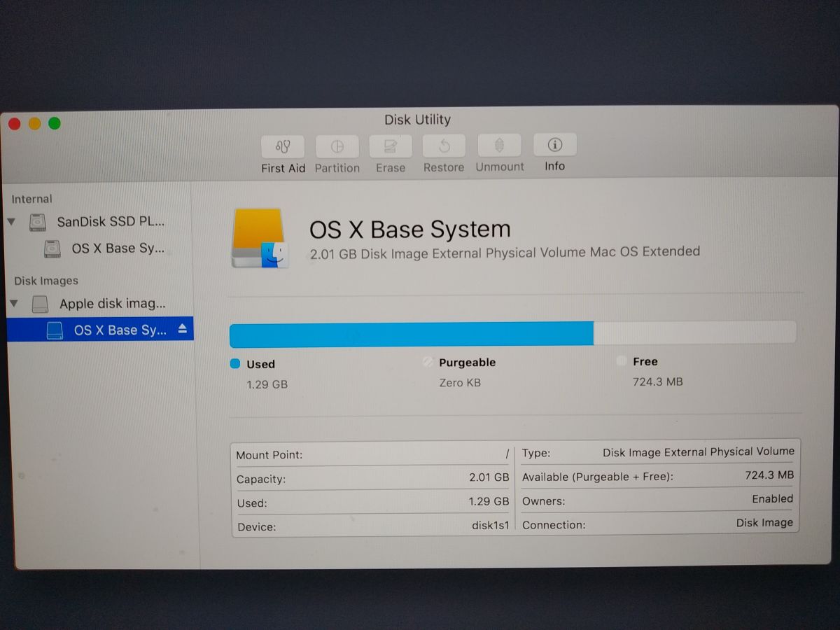Click the 1.29 GB used value under legend
Screen dimensions: 840x630
pos(267,384)
